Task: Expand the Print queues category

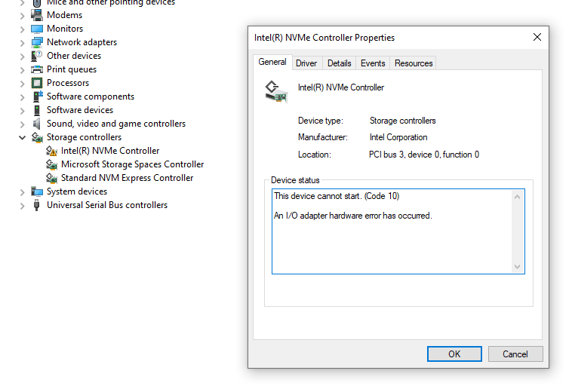Action: point(22,70)
